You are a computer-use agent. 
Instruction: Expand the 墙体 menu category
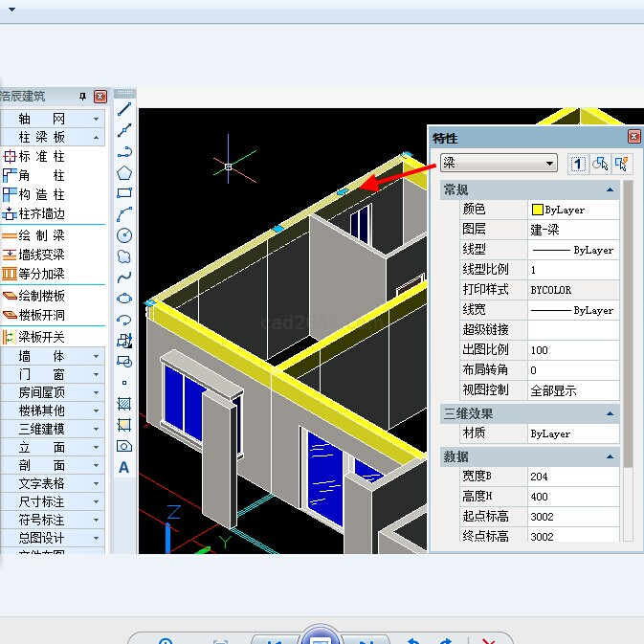tap(96, 356)
